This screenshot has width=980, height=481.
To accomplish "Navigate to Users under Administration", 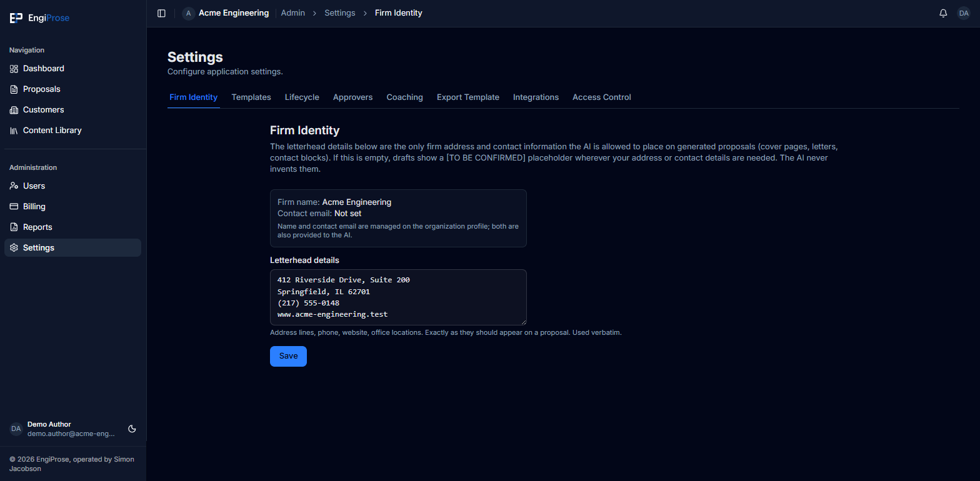I will 72,186.
